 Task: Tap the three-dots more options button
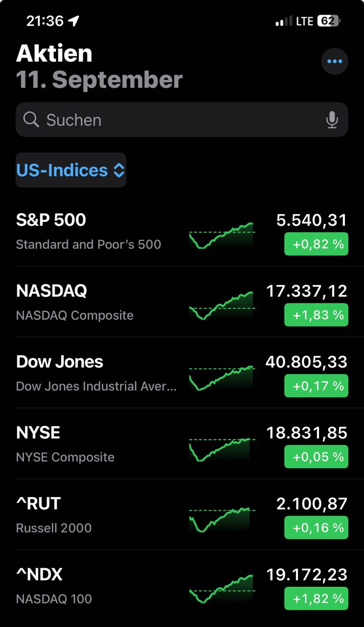(x=335, y=62)
